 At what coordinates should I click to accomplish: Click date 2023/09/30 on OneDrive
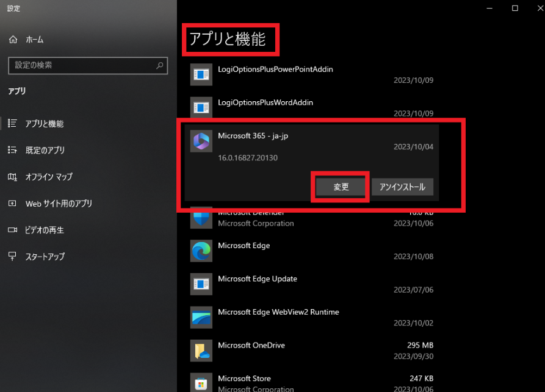[x=413, y=356]
